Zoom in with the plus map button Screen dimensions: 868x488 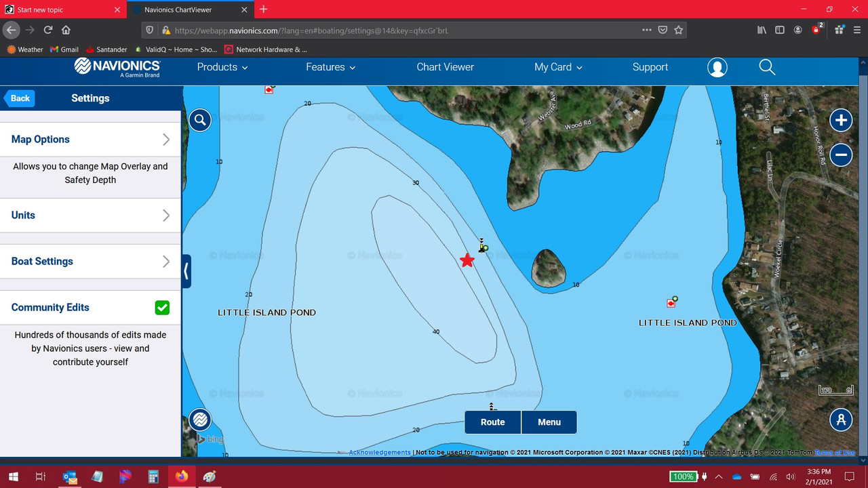click(841, 121)
